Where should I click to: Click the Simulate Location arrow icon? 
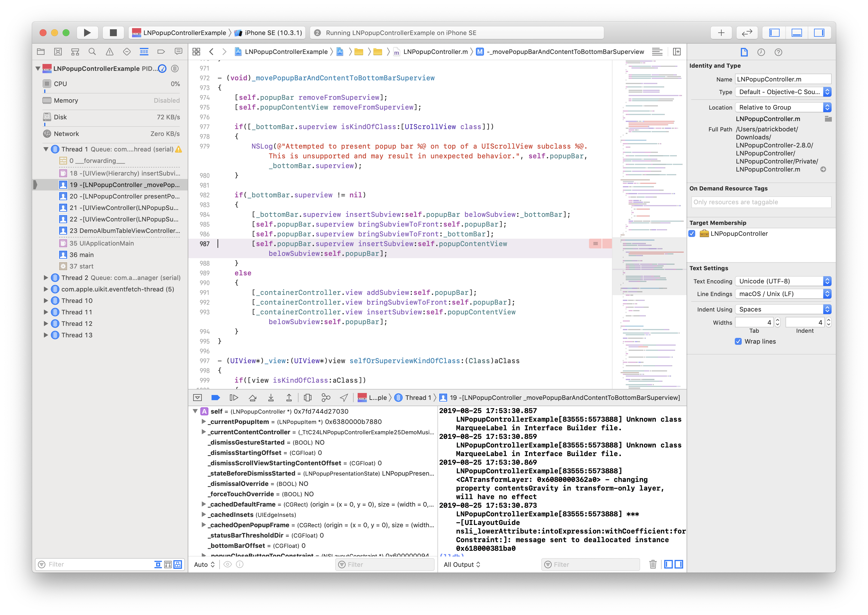click(x=344, y=398)
